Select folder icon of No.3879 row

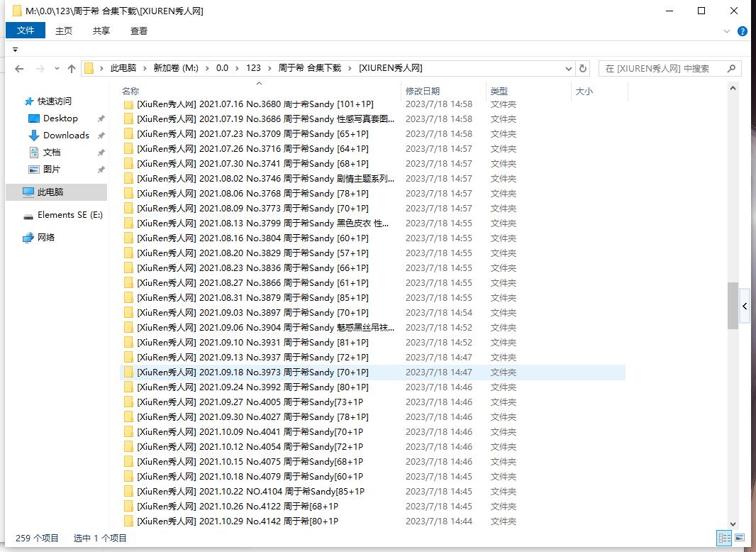[x=129, y=298]
